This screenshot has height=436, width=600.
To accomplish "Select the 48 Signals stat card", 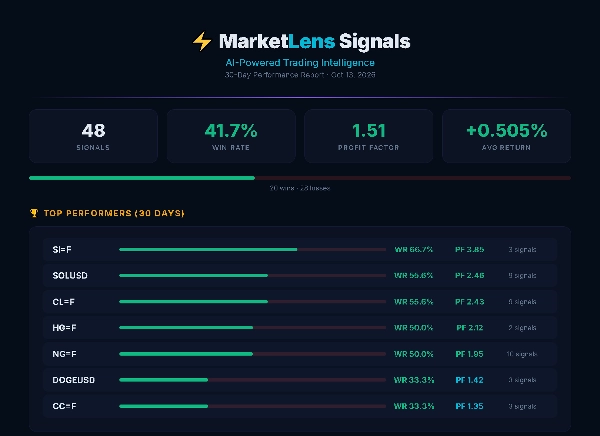I will tap(93, 136).
